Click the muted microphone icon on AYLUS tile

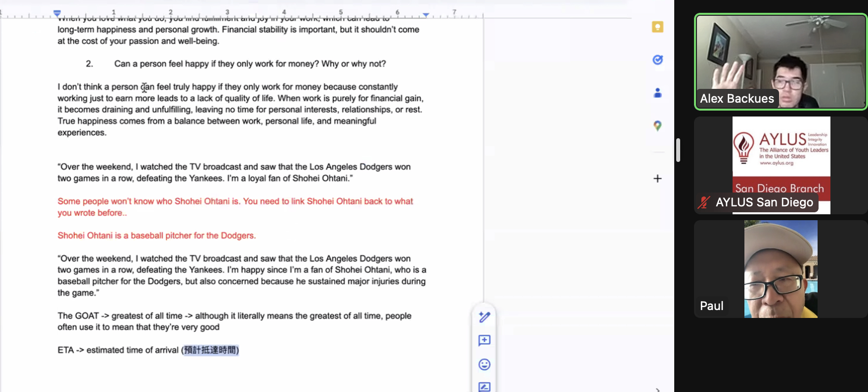(704, 202)
